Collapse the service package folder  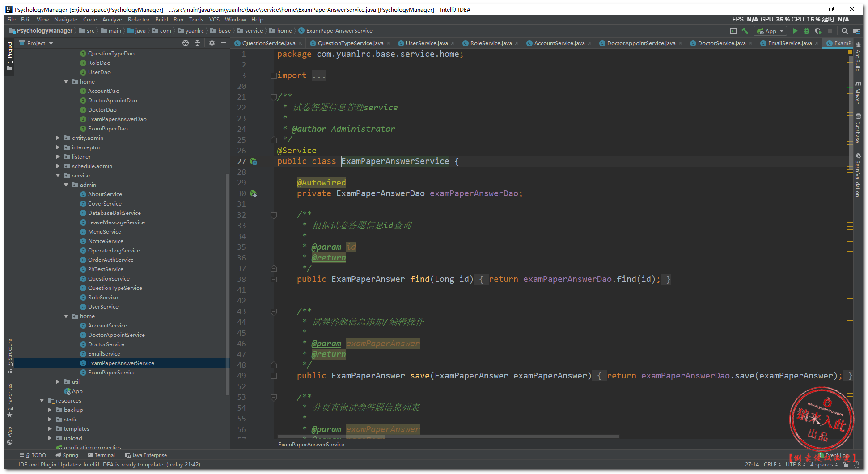pyautogui.click(x=58, y=176)
